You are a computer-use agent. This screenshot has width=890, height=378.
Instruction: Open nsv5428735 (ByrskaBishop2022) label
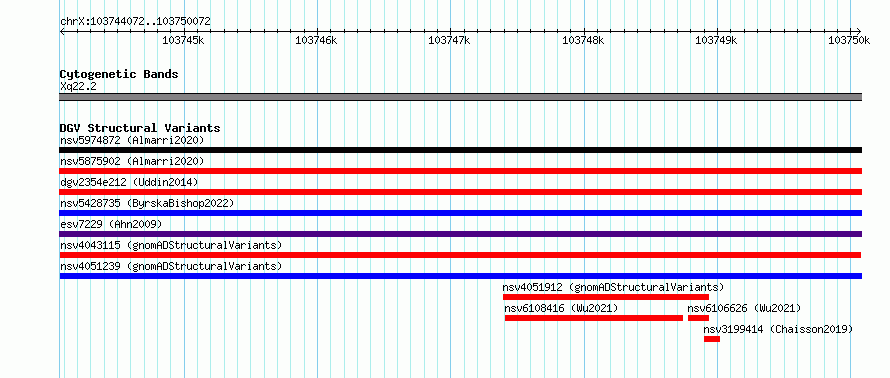pos(147,203)
